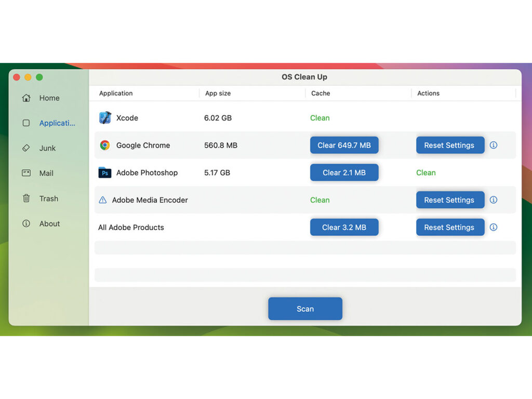Click the Google Chrome app icon
Image resolution: width=532 pixels, height=399 pixels.
tap(105, 145)
